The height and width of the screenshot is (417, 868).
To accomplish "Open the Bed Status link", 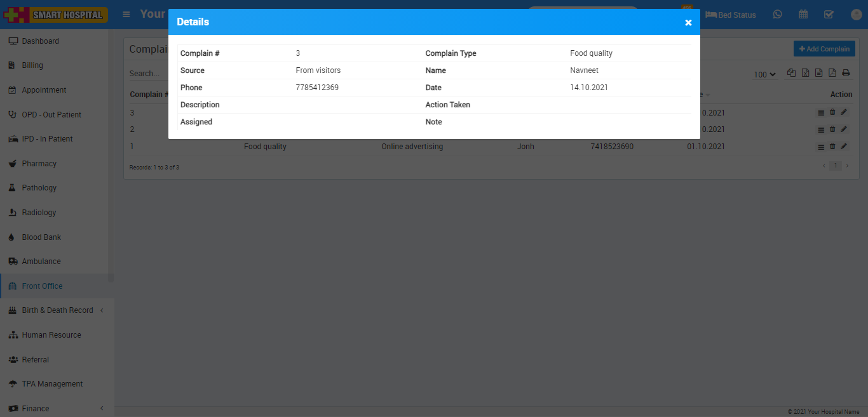I will pos(731,15).
